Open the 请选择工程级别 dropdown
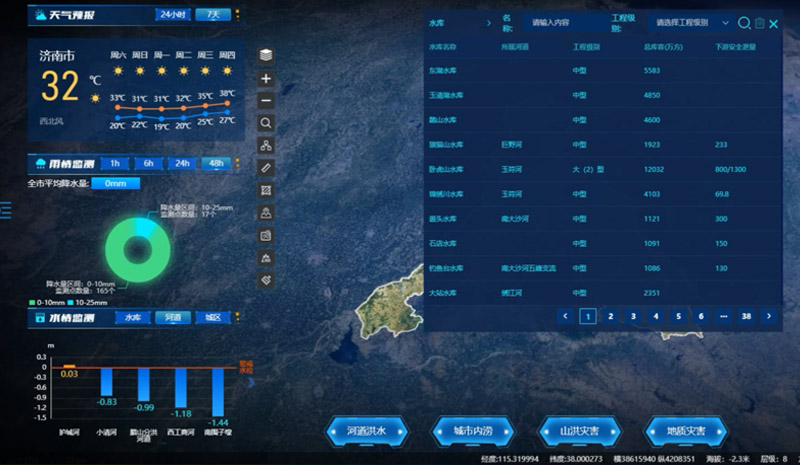 (x=692, y=22)
